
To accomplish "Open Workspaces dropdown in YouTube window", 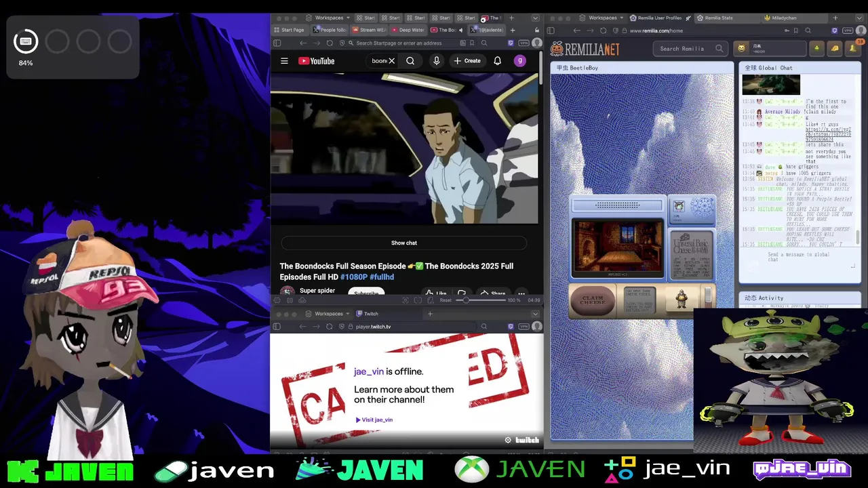I will pos(328,18).
